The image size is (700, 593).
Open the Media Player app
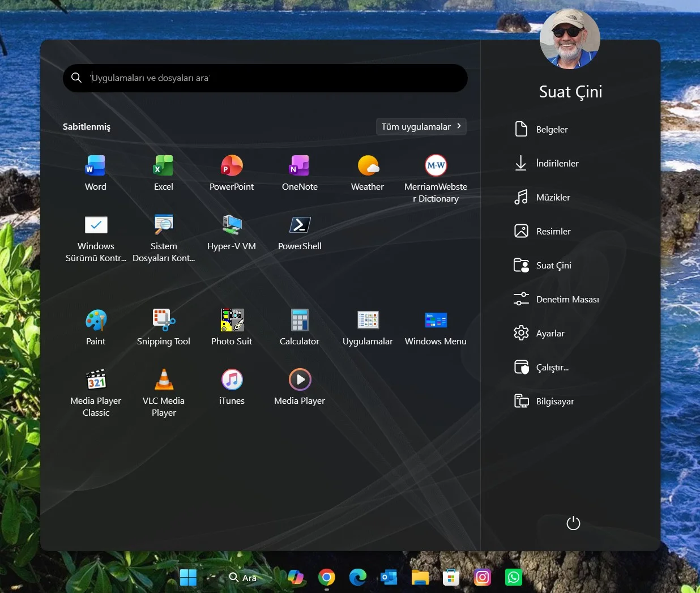300,387
